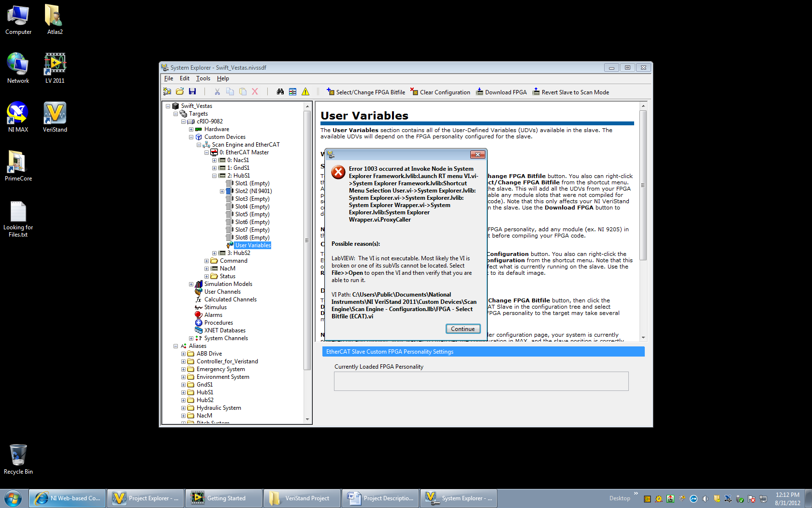Open the LV 2011 desktop shortcut
Viewport: 812px width, 508px height.
click(55, 68)
